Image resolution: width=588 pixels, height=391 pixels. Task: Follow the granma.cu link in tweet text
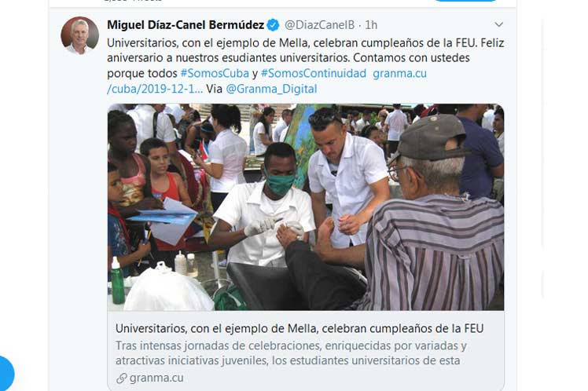400,73
